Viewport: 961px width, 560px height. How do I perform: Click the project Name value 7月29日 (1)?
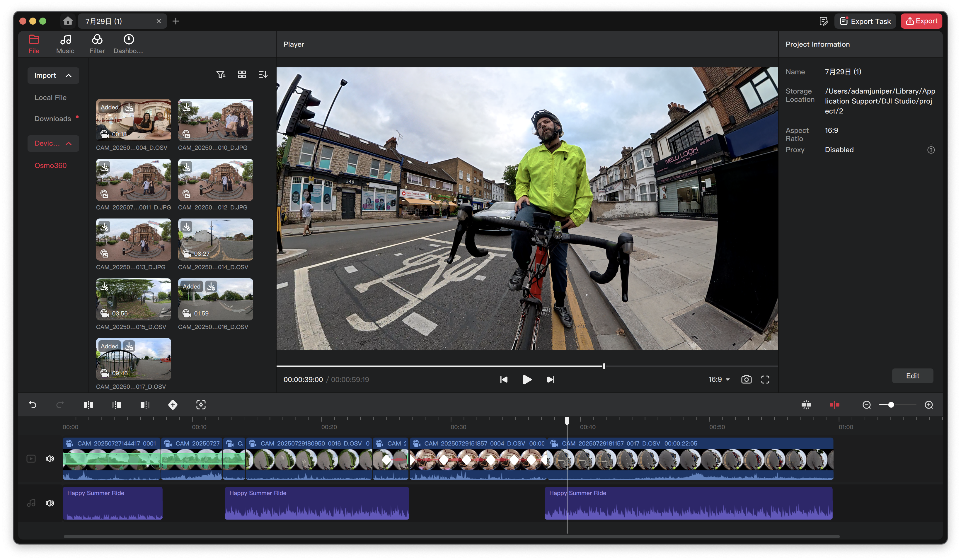pos(843,72)
